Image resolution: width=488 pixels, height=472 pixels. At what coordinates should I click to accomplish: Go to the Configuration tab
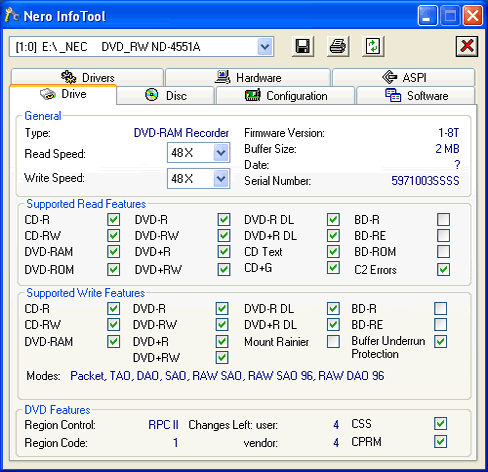point(285,96)
